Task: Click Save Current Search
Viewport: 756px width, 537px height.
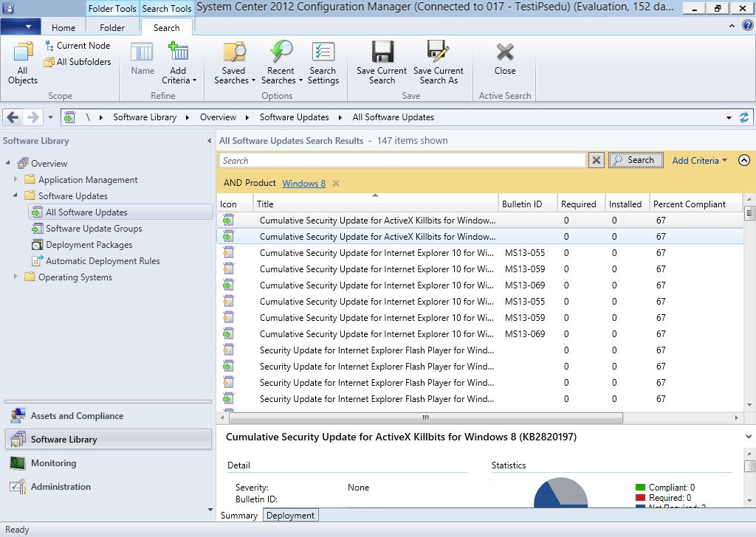Action: 382,63
